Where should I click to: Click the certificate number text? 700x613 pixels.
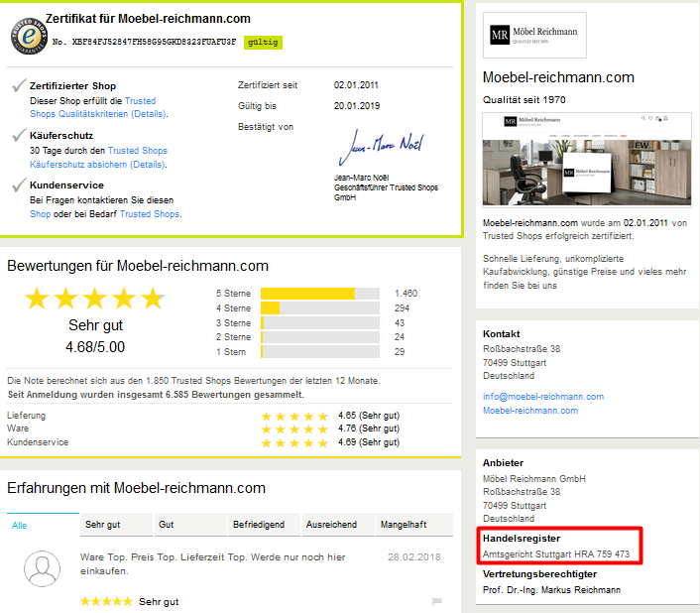pyautogui.click(x=144, y=42)
